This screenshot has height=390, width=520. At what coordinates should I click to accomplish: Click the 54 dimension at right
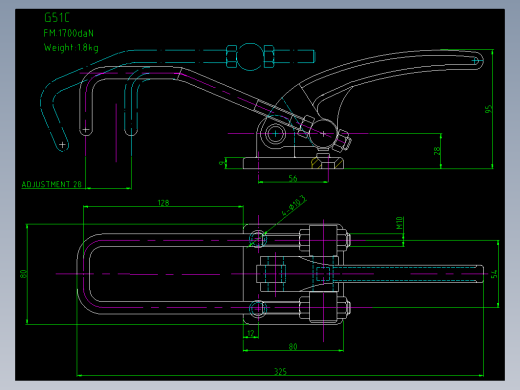(x=494, y=273)
